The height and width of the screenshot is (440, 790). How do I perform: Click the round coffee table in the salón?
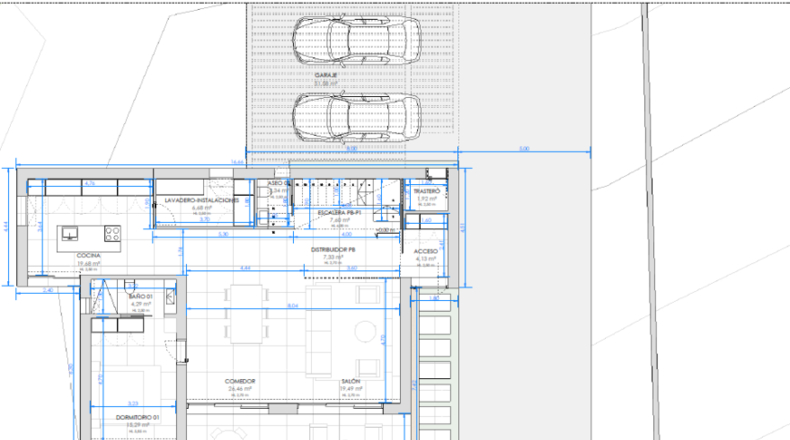tap(365, 331)
